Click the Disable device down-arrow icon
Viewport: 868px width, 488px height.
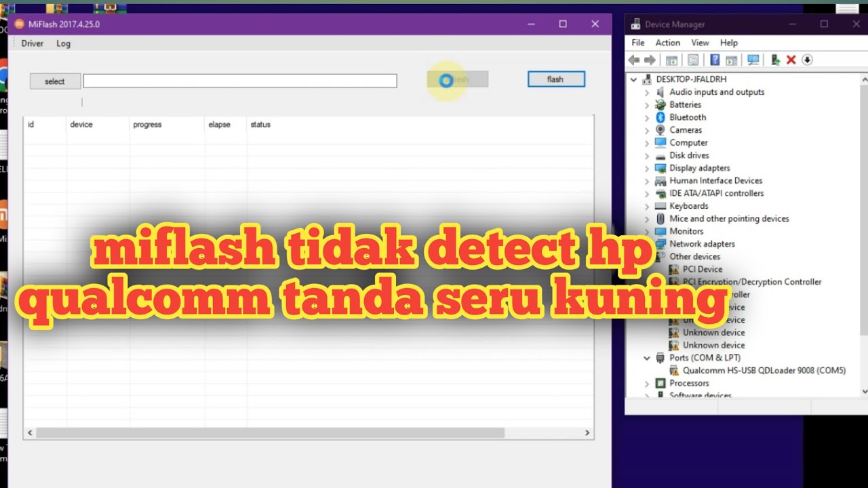click(x=807, y=60)
